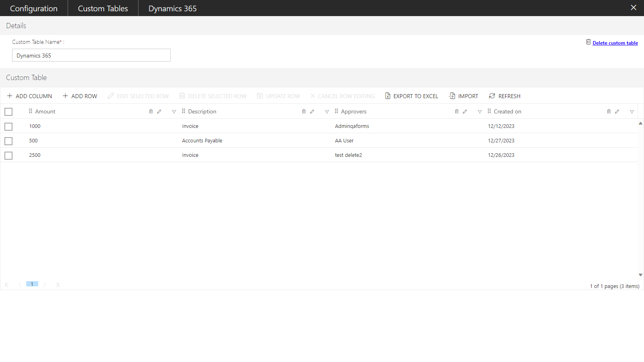Click the Delete custom table link
This screenshot has width=644, height=362.
coord(615,43)
